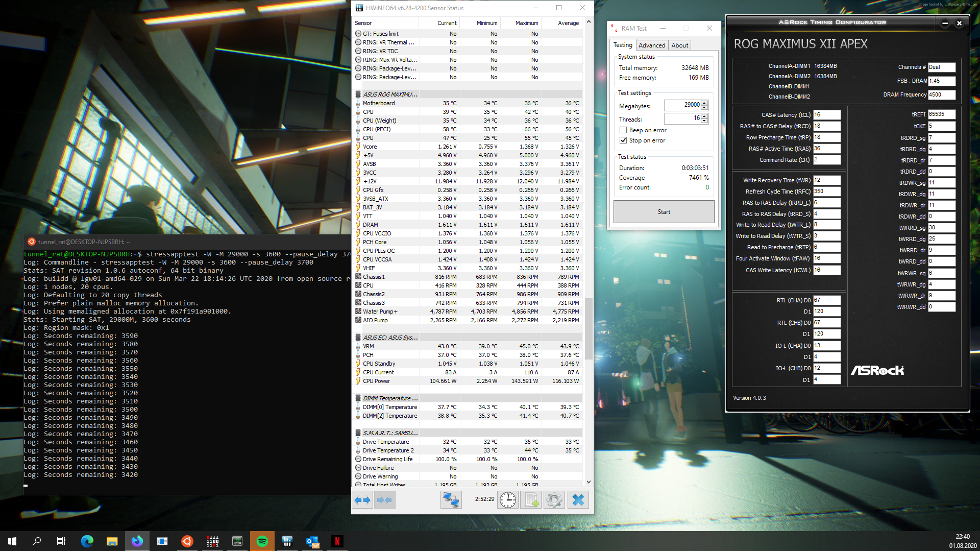Open the network remote monitoring icon in HWiNFO
Viewport: 980px width, 551px height.
(x=451, y=500)
